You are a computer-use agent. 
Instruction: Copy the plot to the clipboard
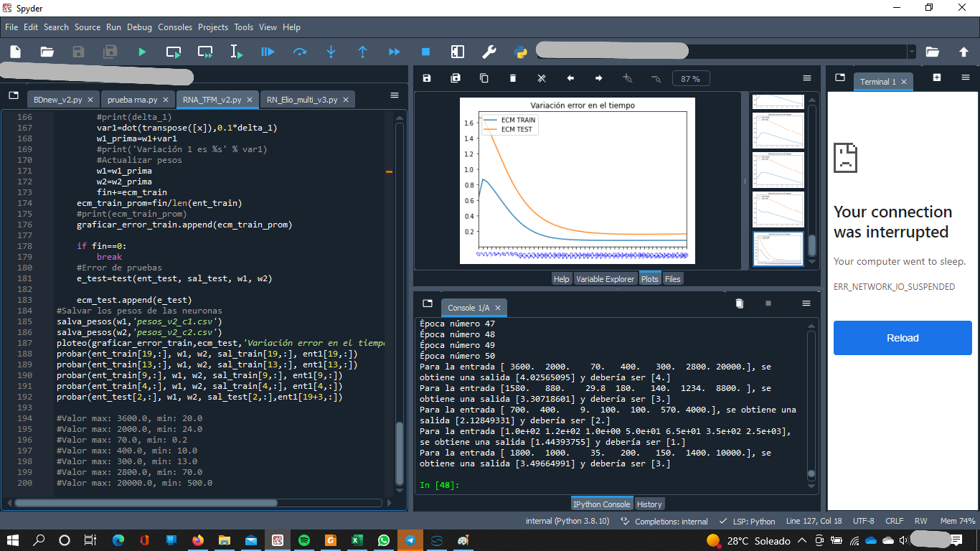[x=484, y=78]
